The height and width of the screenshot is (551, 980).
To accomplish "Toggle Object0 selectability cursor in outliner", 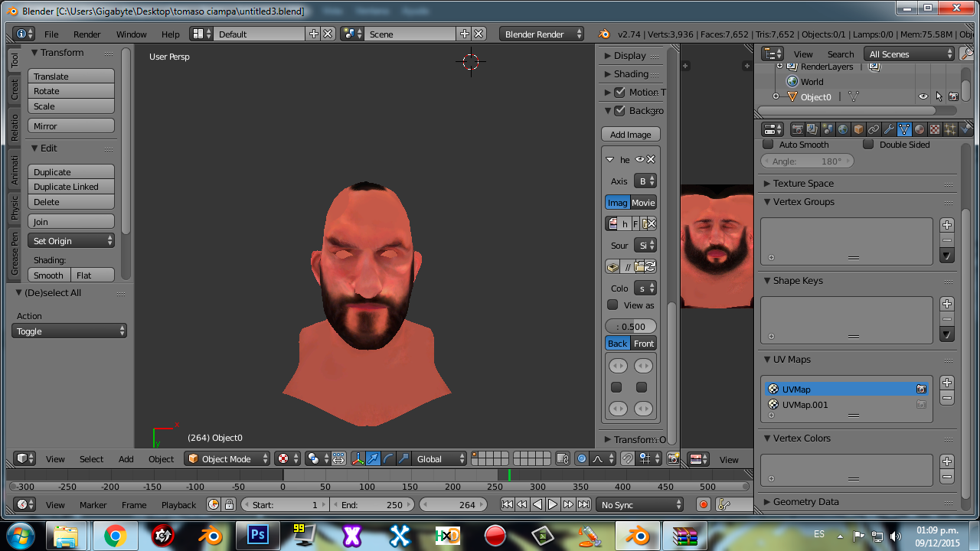I will (x=939, y=96).
